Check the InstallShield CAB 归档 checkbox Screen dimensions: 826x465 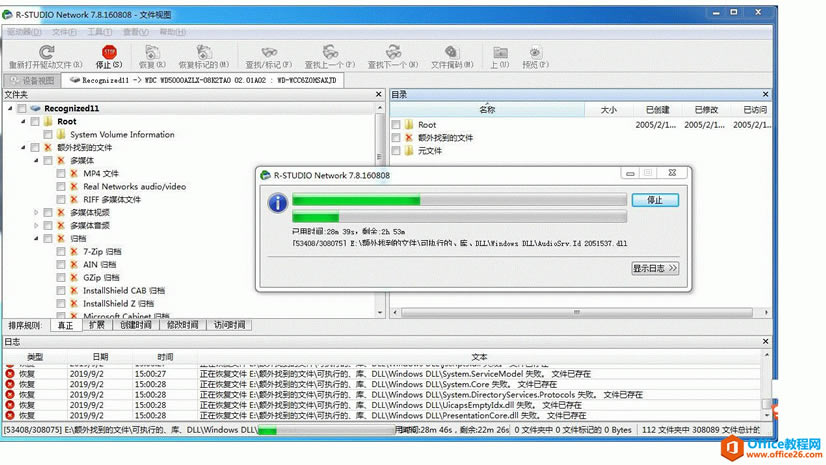61,291
